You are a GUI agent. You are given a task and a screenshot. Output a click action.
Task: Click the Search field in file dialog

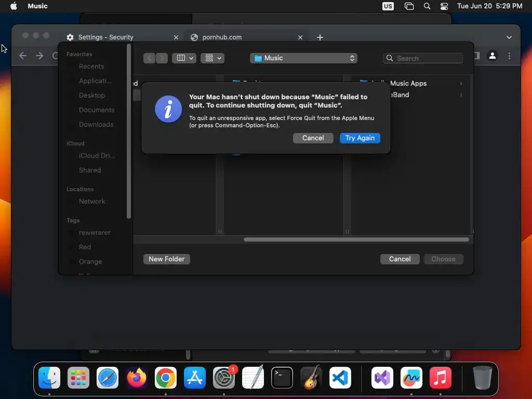[x=423, y=58]
